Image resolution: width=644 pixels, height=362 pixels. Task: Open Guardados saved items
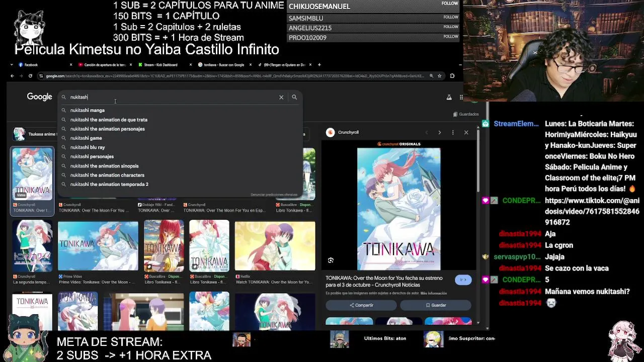point(465,114)
